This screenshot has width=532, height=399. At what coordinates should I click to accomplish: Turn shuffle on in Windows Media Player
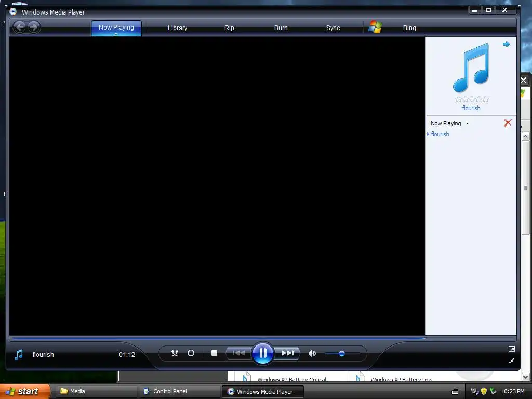tap(175, 353)
